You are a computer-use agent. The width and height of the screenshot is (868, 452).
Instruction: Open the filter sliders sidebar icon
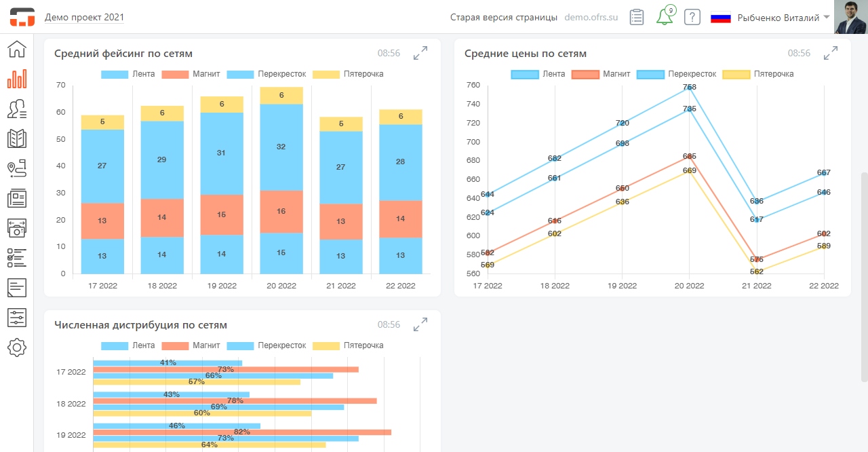[x=16, y=317]
